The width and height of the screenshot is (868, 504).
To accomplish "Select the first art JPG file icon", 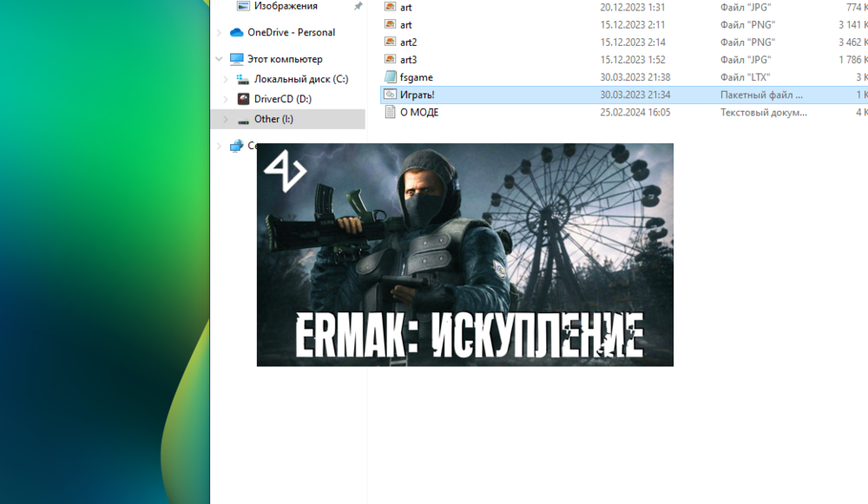I will 390,7.
